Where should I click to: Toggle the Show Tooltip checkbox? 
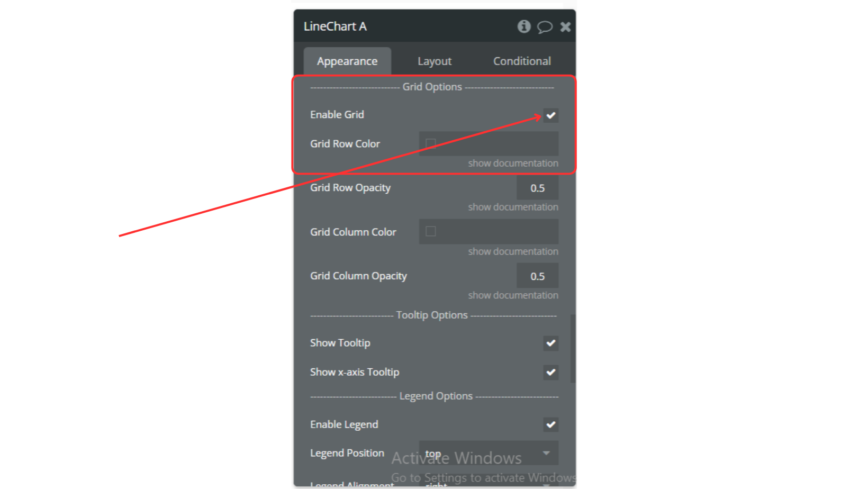coord(551,343)
